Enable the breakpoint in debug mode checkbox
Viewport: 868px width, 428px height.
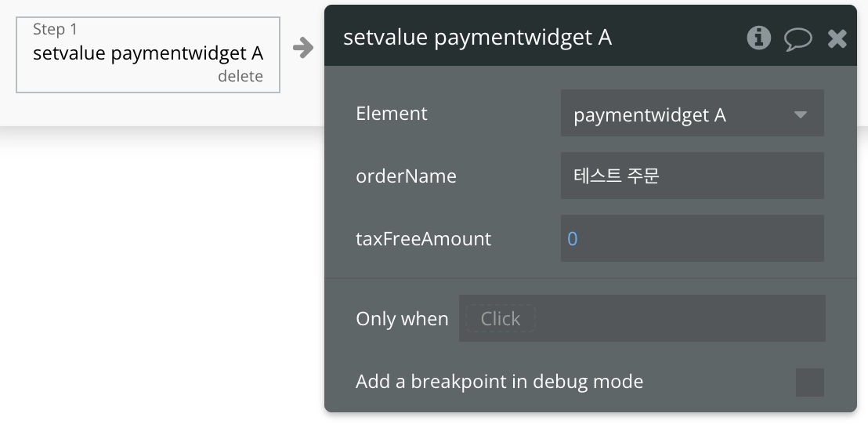point(809,383)
